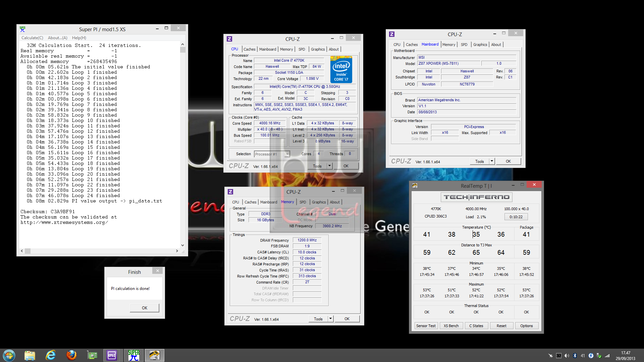The width and height of the screenshot is (644, 362).
Task: Click OK in CPU-Z Memory window
Action: (347, 319)
